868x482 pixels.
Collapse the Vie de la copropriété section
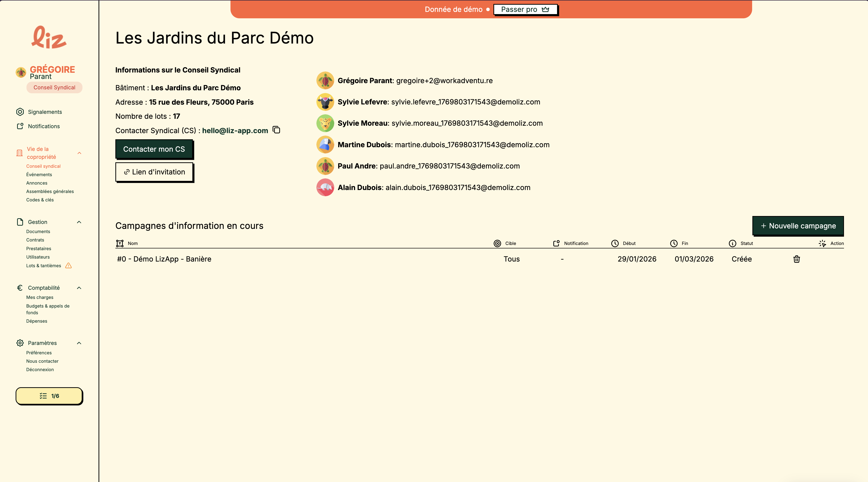click(x=79, y=153)
